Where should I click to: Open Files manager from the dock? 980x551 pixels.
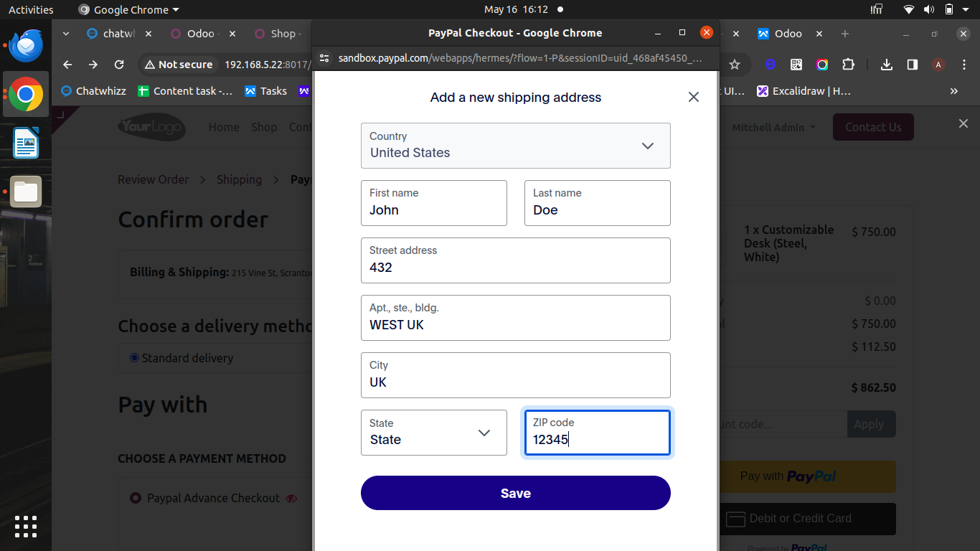[x=26, y=192]
